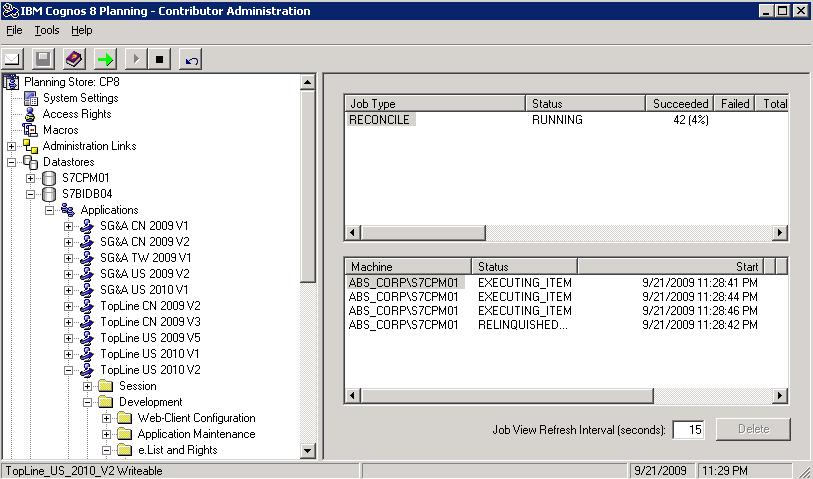Select System Settings in the tree
813x479 pixels.
click(80, 98)
